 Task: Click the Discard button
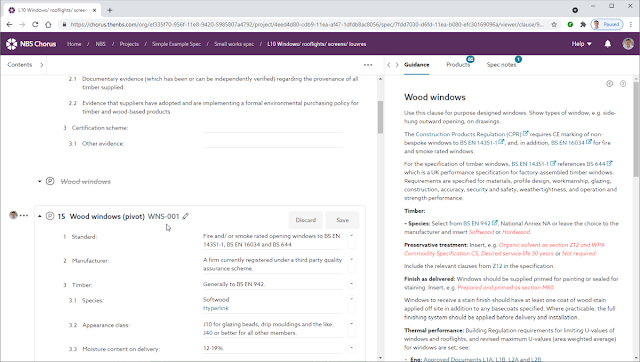click(x=306, y=220)
